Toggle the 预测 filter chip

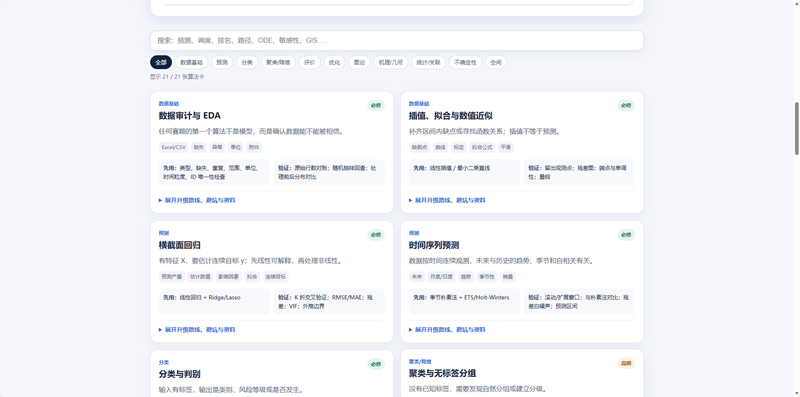222,62
